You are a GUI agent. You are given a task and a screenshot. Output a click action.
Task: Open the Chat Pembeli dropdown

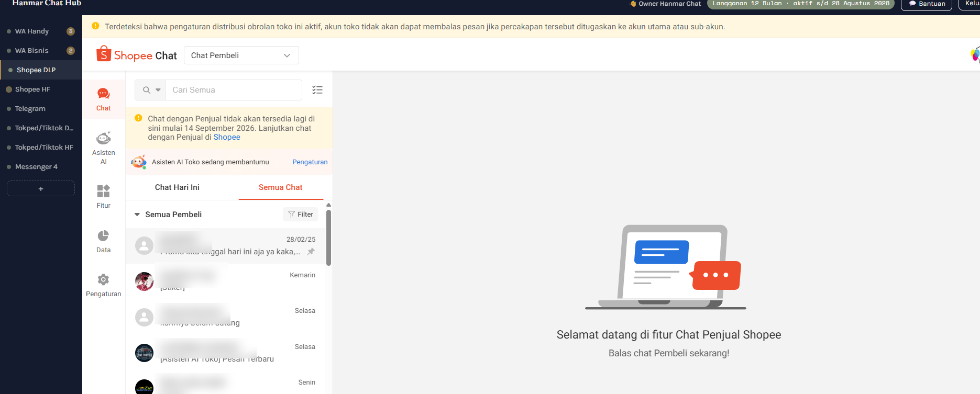[241, 55]
